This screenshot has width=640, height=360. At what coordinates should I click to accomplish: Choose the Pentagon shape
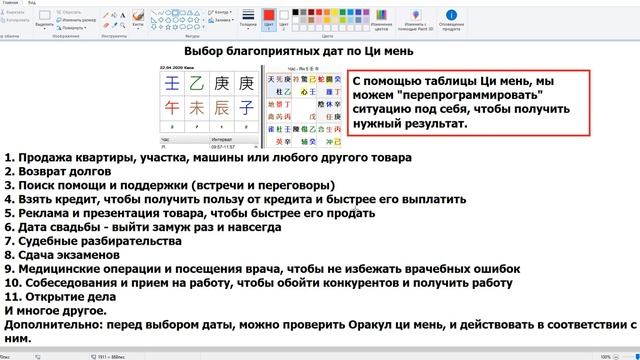(168, 20)
